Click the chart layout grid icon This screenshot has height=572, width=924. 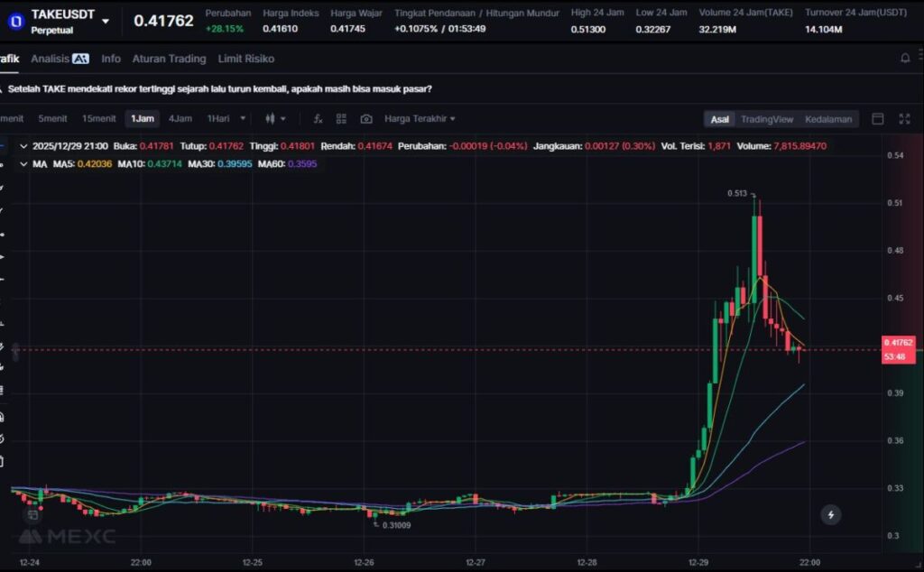tap(341, 119)
